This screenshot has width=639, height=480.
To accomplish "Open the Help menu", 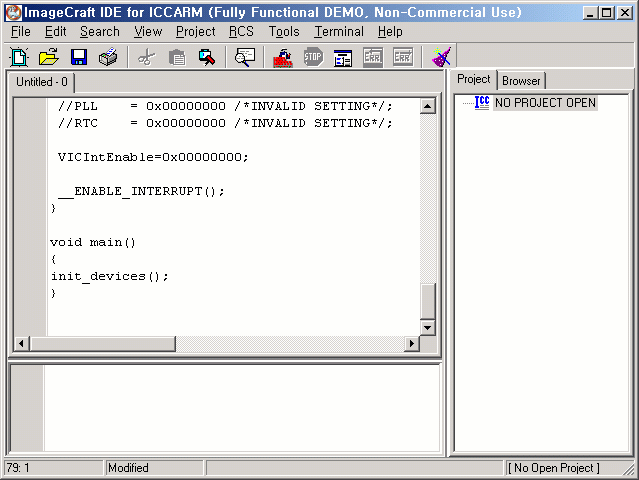I will pos(390,32).
